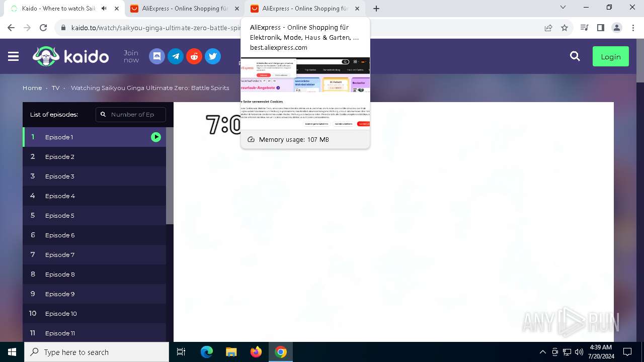Open the hamburger menu on Kaido

[x=14, y=56]
